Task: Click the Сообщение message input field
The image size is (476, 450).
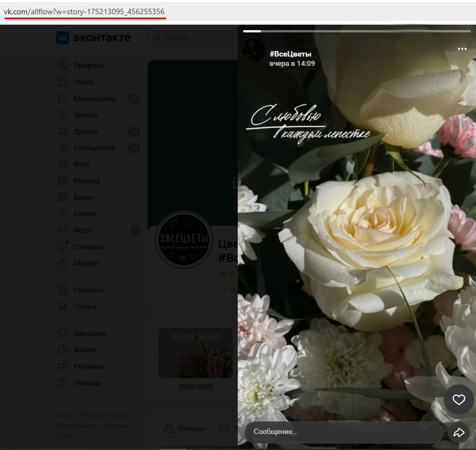Action: point(343,432)
